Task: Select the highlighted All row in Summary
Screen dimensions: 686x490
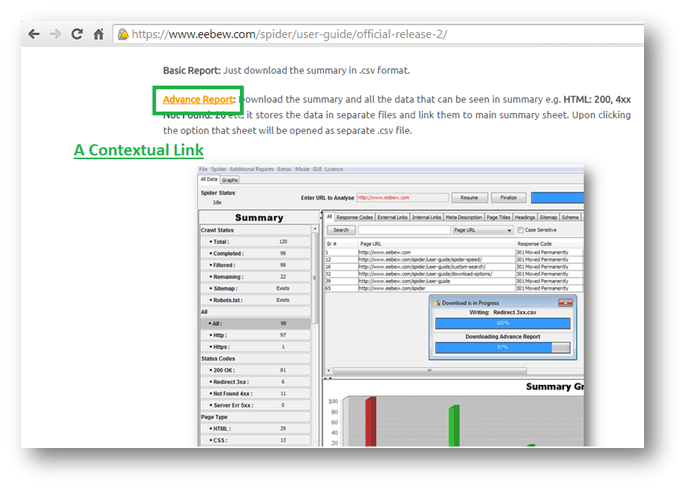Action: click(256, 324)
